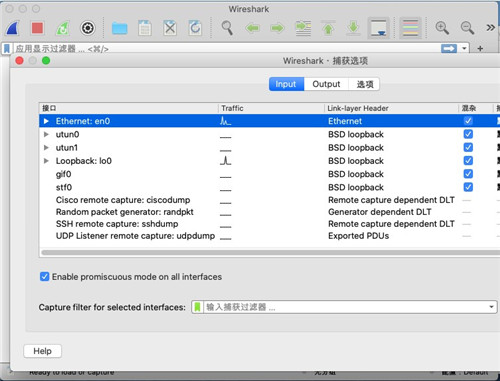Select SSH remote capture: sshdump row
This screenshot has height=381, width=500.
(x=269, y=224)
